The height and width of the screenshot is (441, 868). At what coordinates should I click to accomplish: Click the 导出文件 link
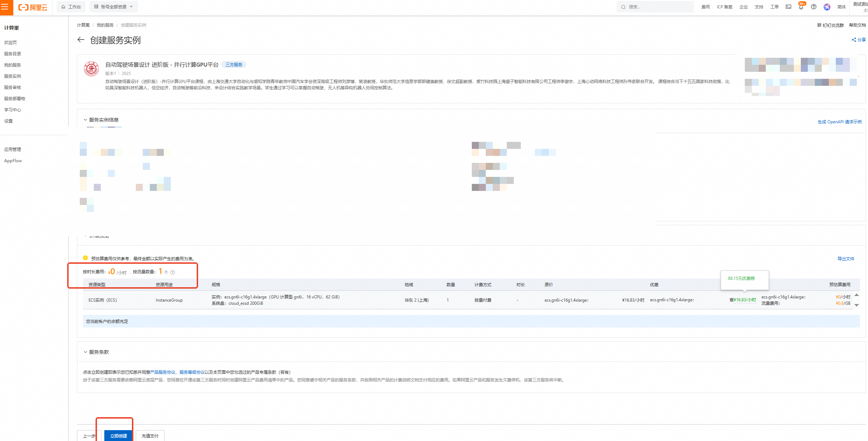tap(846, 259)
